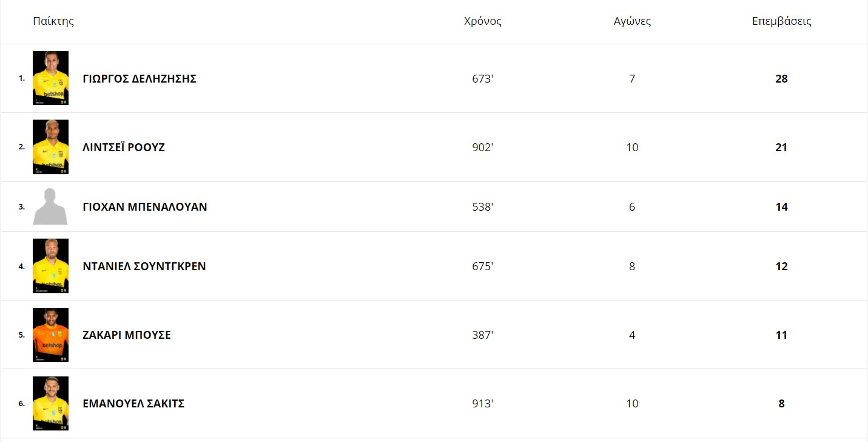868x442 pixels.
Task: Select player name ΓΙΟΧΑΝ ΜΠΕΝΑΛΟΥΑΝ
Action: point(145,207)
